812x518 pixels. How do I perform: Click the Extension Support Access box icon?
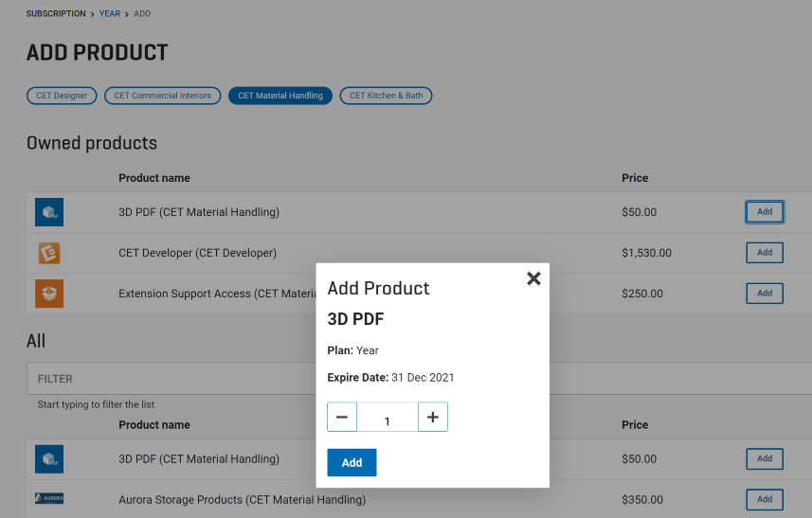coord(49,294)
